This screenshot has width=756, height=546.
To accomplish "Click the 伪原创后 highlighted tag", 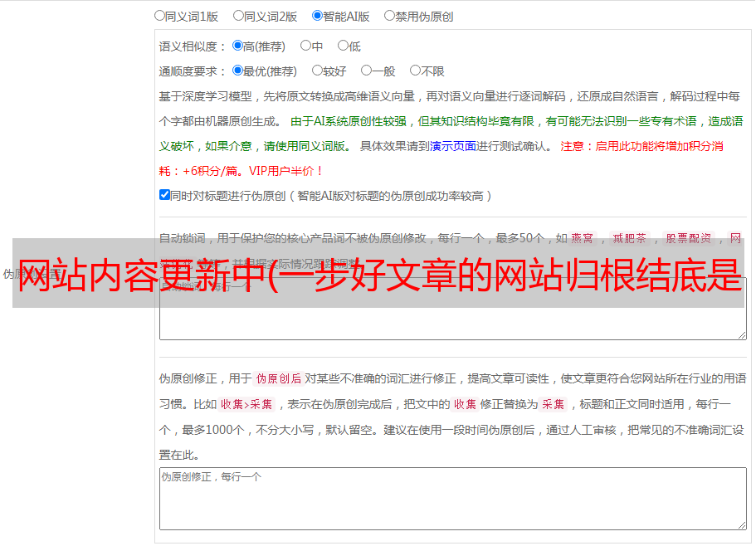I will click(x=279, y=378).
